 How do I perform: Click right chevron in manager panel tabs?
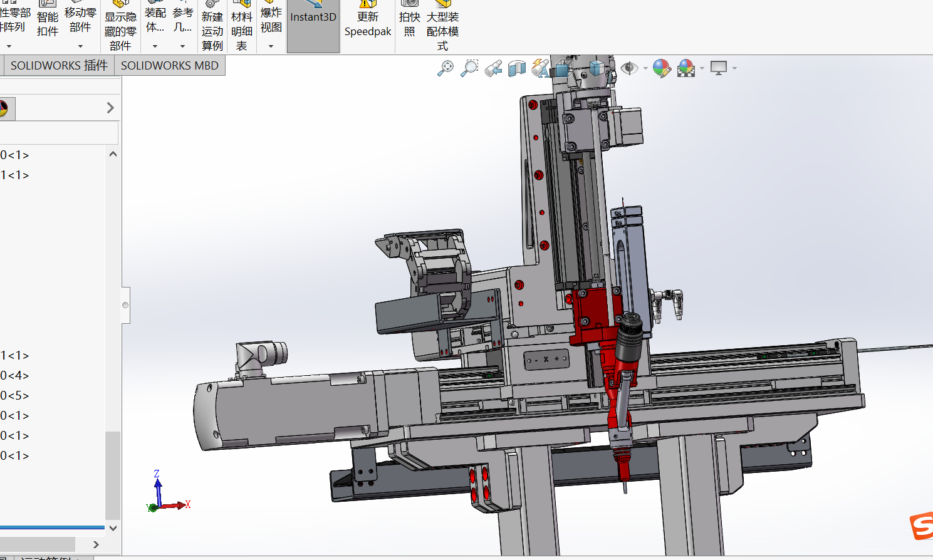[110, 108]
